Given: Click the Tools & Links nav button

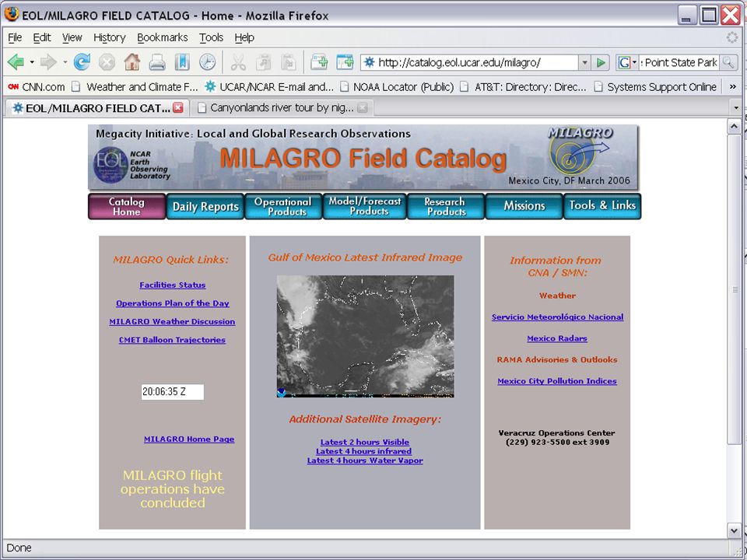Looking at the screenshot, I should pos(602,206).
